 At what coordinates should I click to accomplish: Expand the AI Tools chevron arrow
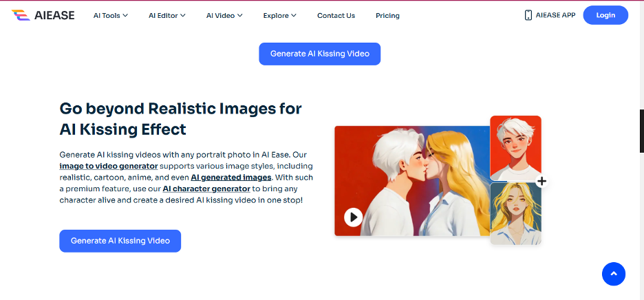coord(125,16)
